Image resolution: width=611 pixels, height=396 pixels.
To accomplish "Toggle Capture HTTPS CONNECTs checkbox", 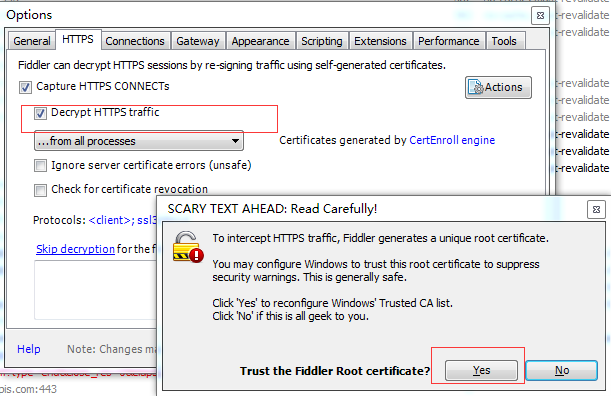I will click(x=25, y=87).
